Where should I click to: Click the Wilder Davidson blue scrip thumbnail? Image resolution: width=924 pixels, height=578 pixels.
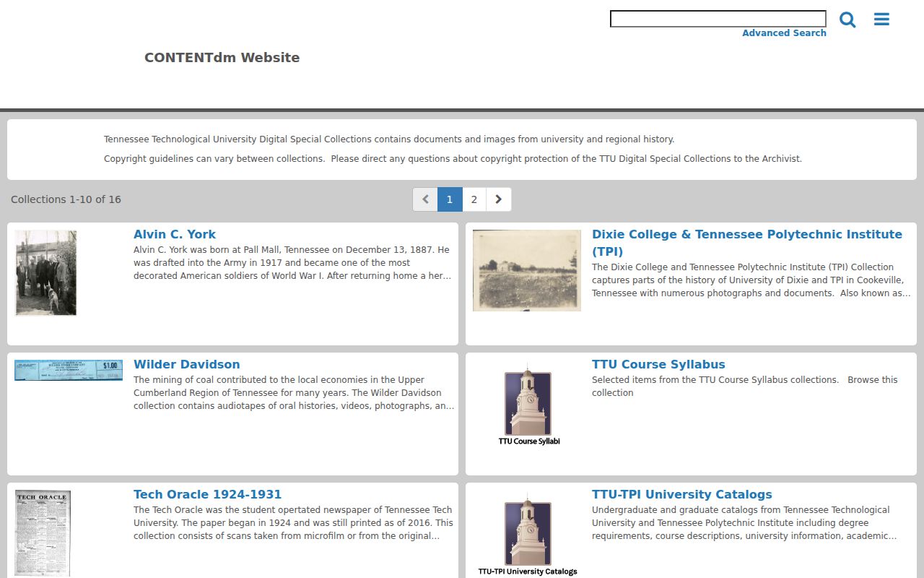point(69,370)
